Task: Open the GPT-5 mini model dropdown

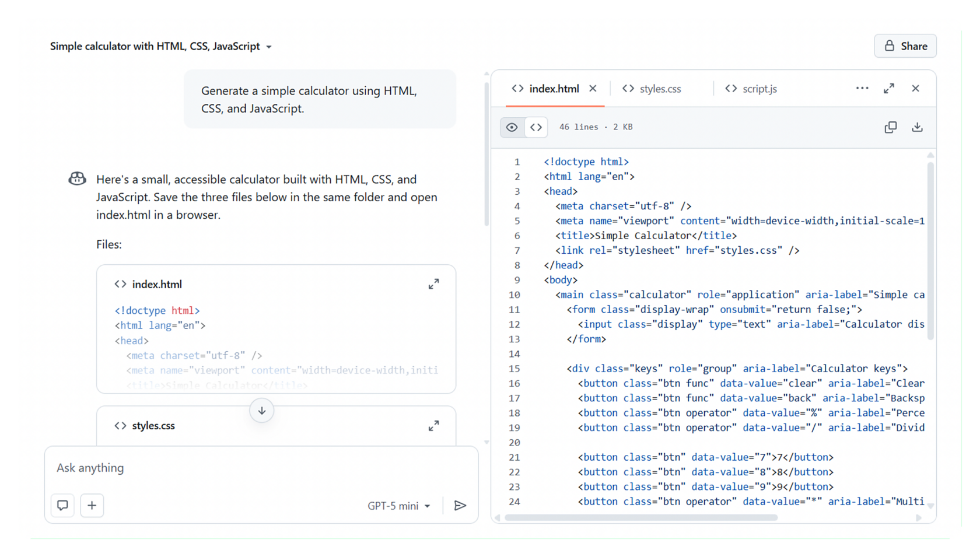Action: point(399,506)
